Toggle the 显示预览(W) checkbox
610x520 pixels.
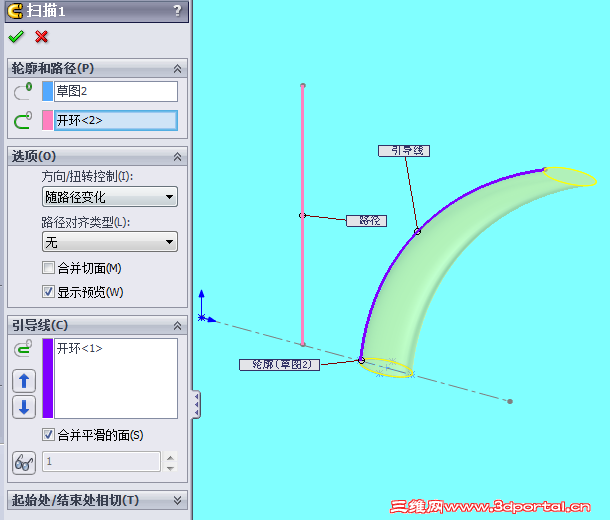48,292
